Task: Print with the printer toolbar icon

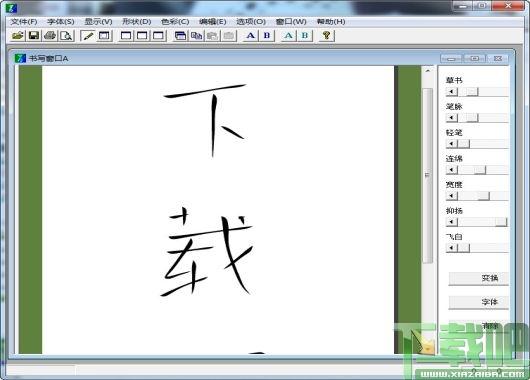Action: (x=50, y=35)
